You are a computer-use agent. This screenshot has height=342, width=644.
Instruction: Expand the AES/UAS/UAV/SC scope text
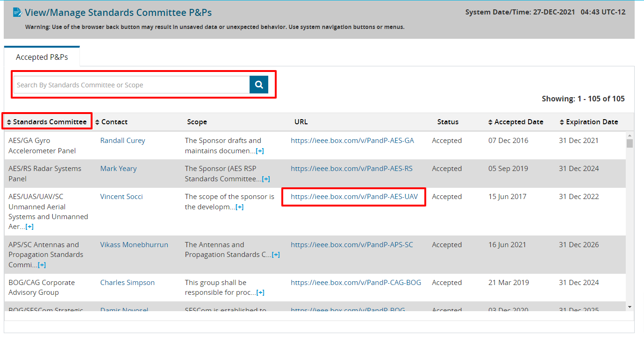(x=240, y=207)
